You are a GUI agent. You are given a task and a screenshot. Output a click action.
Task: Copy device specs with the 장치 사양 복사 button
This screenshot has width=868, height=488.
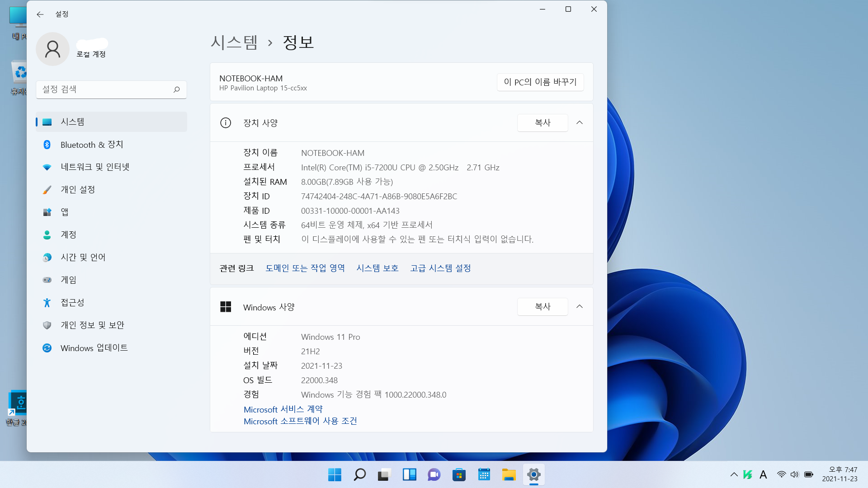click(x=542, y=123)
